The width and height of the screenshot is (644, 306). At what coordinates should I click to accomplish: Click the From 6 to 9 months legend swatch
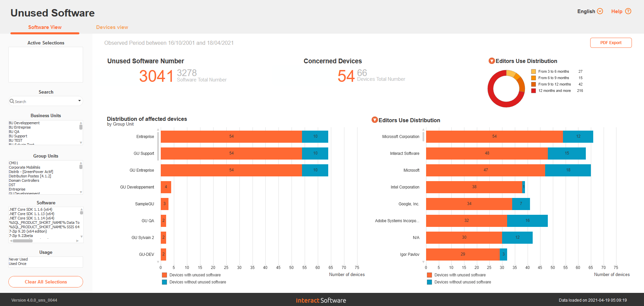pyautogui.click(x=533, y=78)
